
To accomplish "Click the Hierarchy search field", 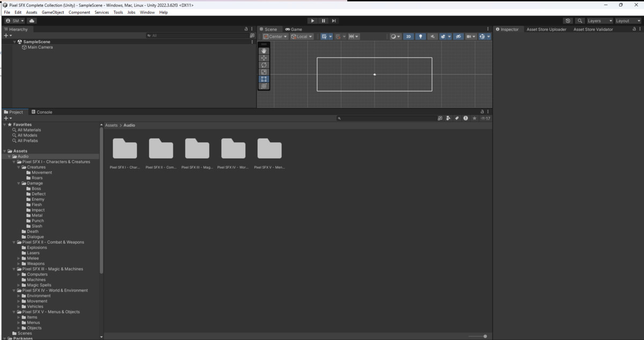I will [199, 35].
